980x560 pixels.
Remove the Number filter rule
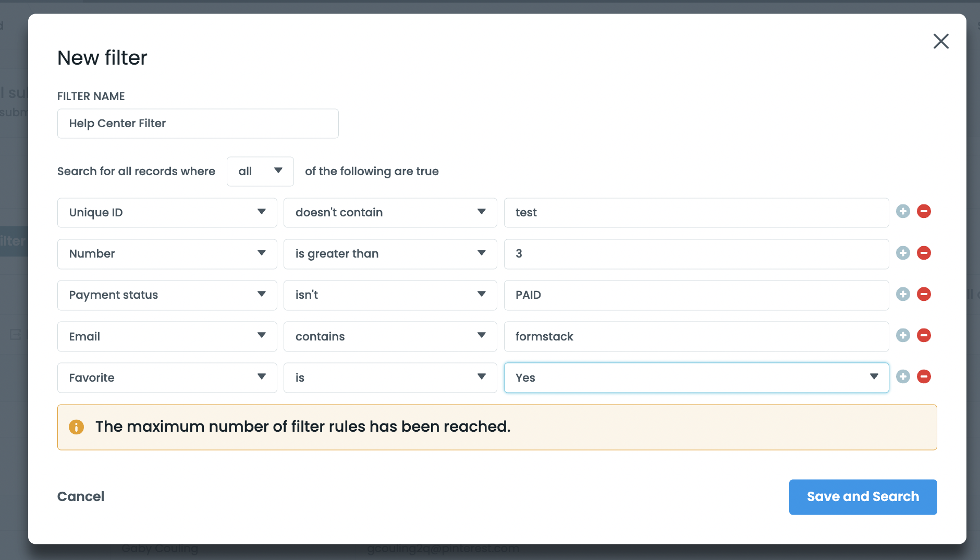924,252
